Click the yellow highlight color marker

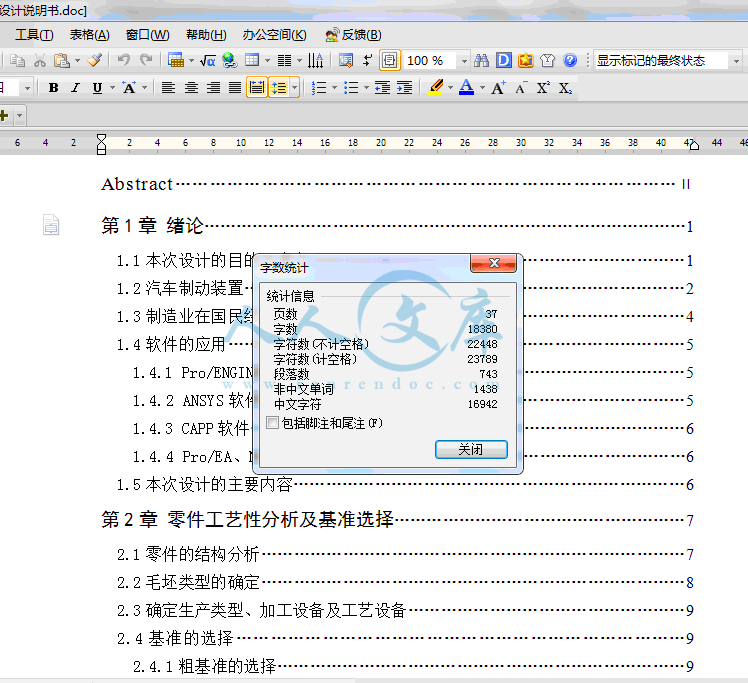click(x=435, y=88)
